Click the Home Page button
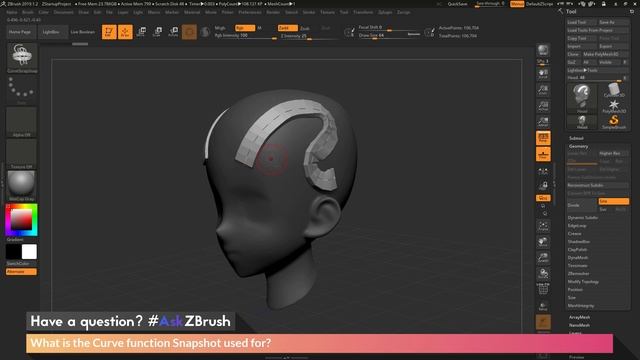Image resolution: width=640 pixels, height=360 pixels. click(20, 32)
